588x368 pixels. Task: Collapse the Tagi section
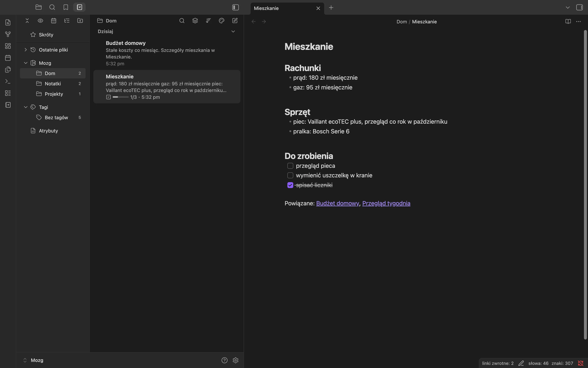click(26, 107)
